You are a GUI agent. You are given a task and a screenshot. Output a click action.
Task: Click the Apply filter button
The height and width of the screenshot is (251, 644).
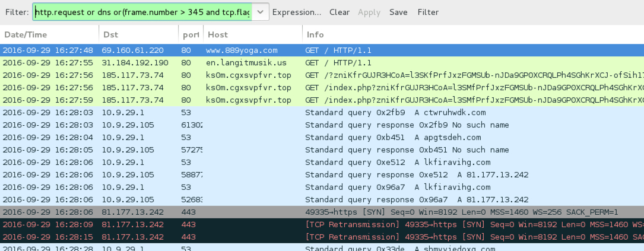[369, 12]
